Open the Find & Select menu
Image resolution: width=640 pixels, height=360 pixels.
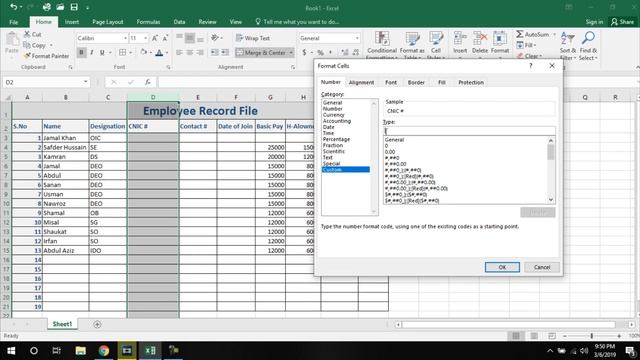point(588,45)
